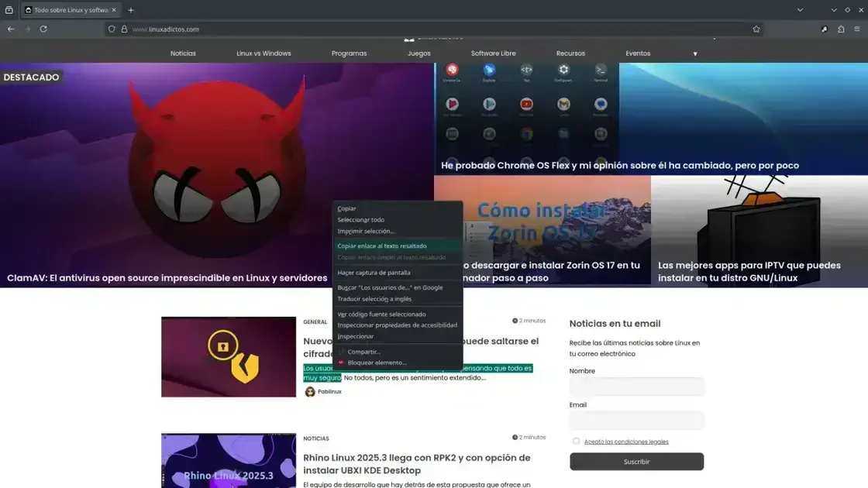This screenshot has width=868, height=488.
Task: Open the ClamAV antivirus featured article
Action: pos(167,278)
